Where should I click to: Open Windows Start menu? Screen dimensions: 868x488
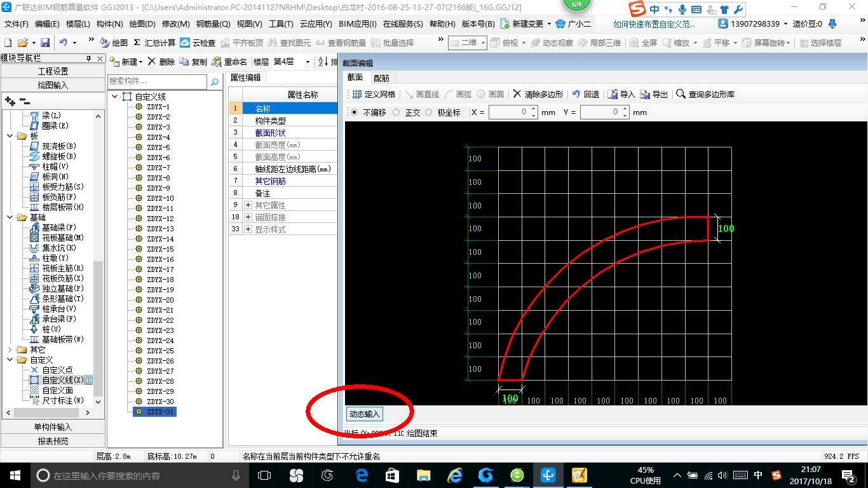14,475
